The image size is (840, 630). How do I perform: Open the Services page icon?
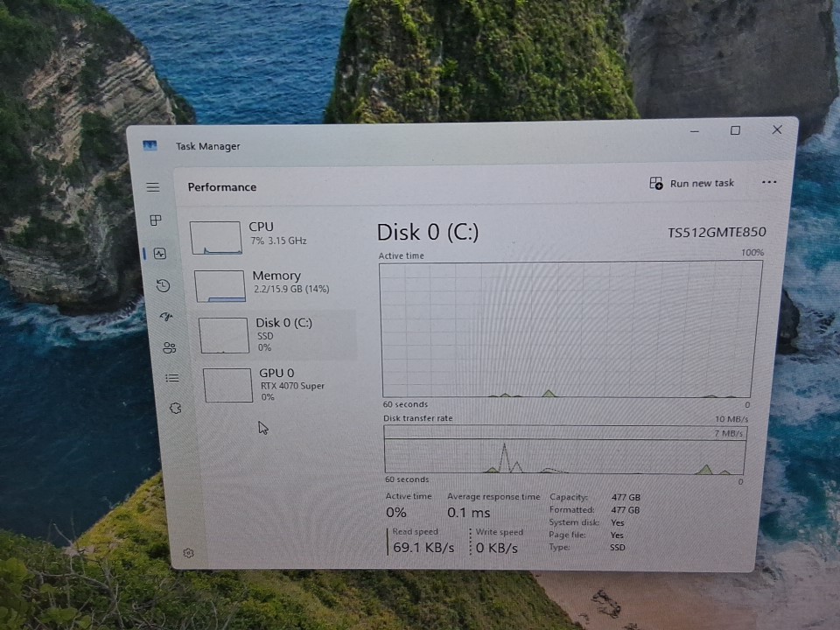pyautogui.click(x=175, y=409)
